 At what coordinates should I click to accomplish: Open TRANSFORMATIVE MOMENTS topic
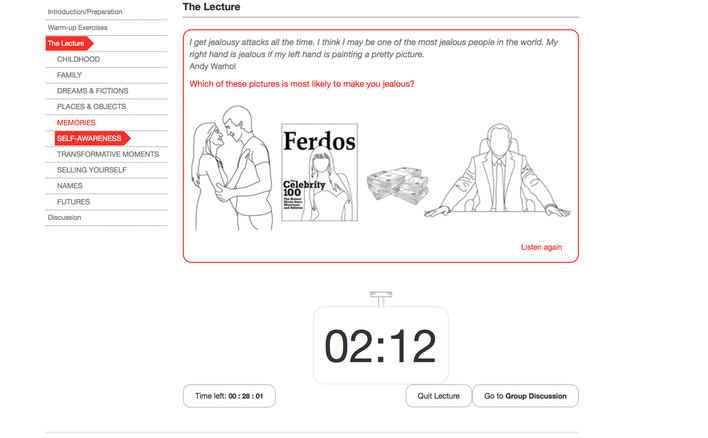coord(108,154)
